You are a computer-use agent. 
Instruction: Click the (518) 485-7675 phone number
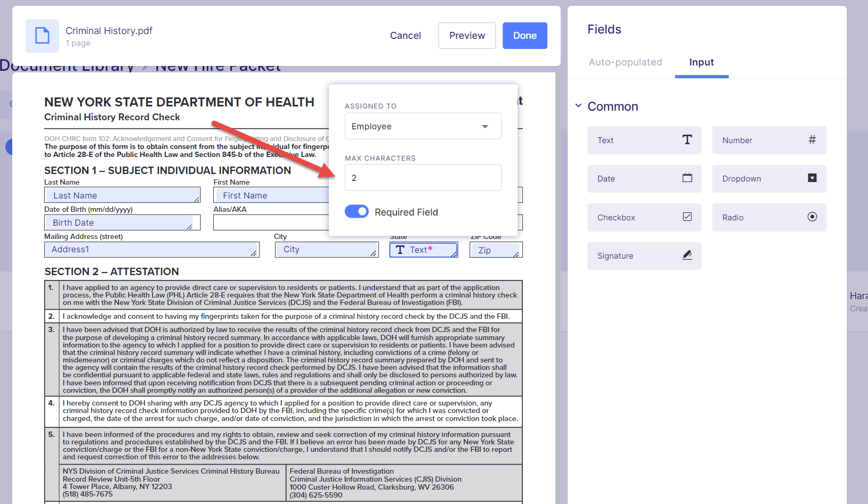pos(88,494)
